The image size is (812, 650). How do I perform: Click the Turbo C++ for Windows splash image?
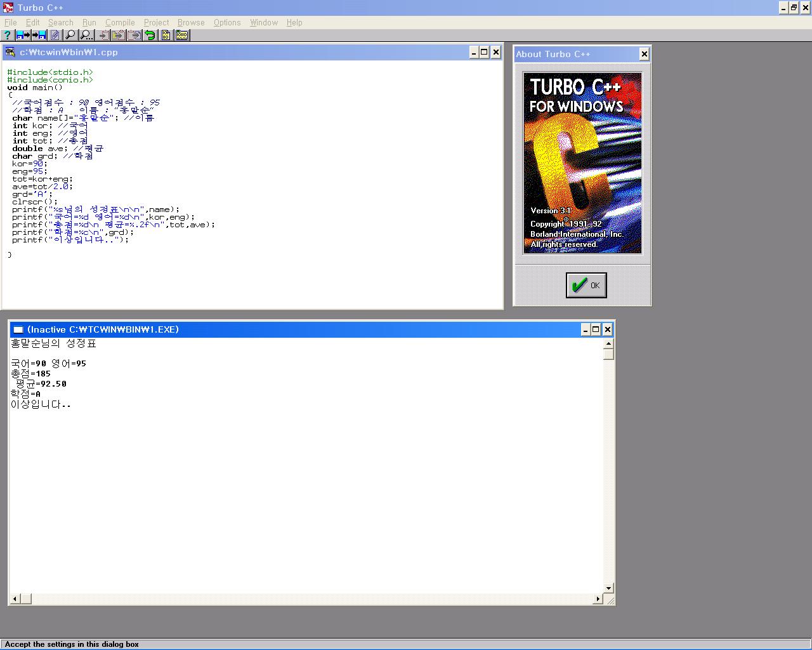(582, 163)
